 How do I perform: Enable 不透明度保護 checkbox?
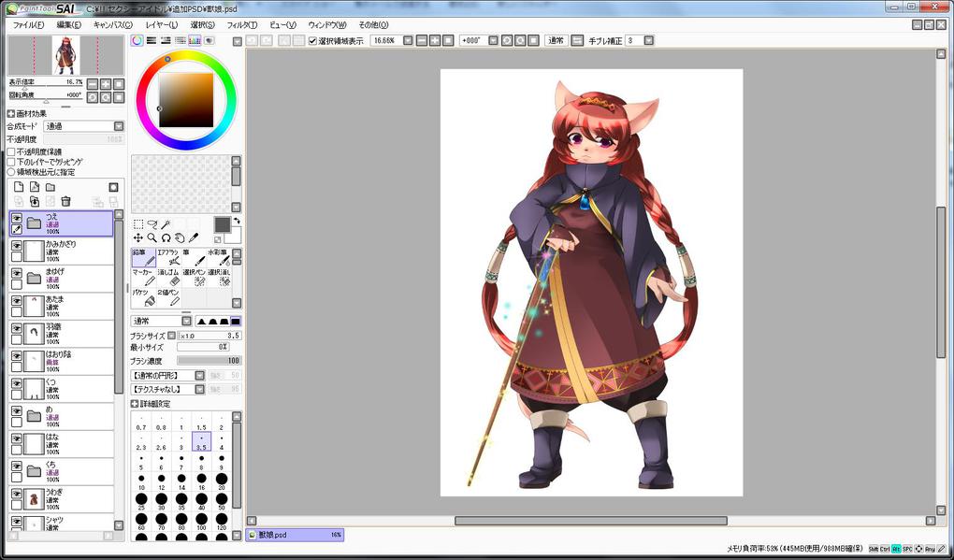point(11,152)
